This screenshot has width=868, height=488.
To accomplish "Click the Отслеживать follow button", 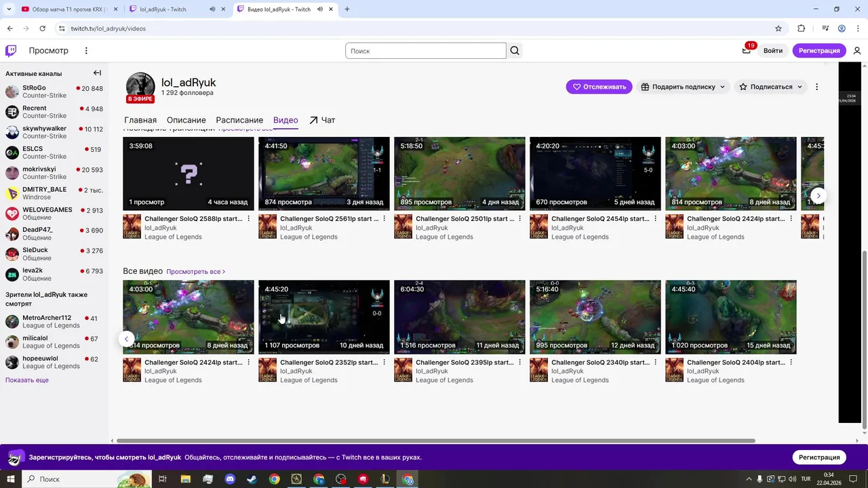I will (599, 87).
